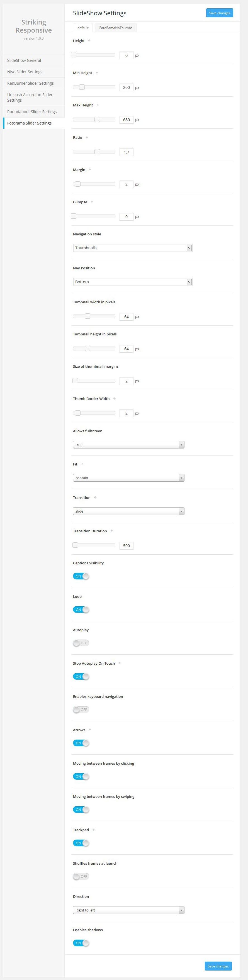Click the bottom Save changes button
This screenshot has width=248, height=980.
point(218,966)
